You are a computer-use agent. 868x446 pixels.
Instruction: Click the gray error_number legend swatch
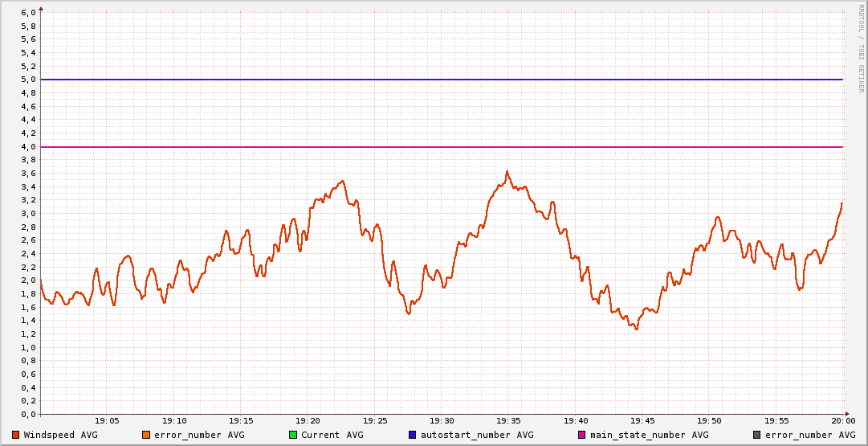tap(756, 435)
